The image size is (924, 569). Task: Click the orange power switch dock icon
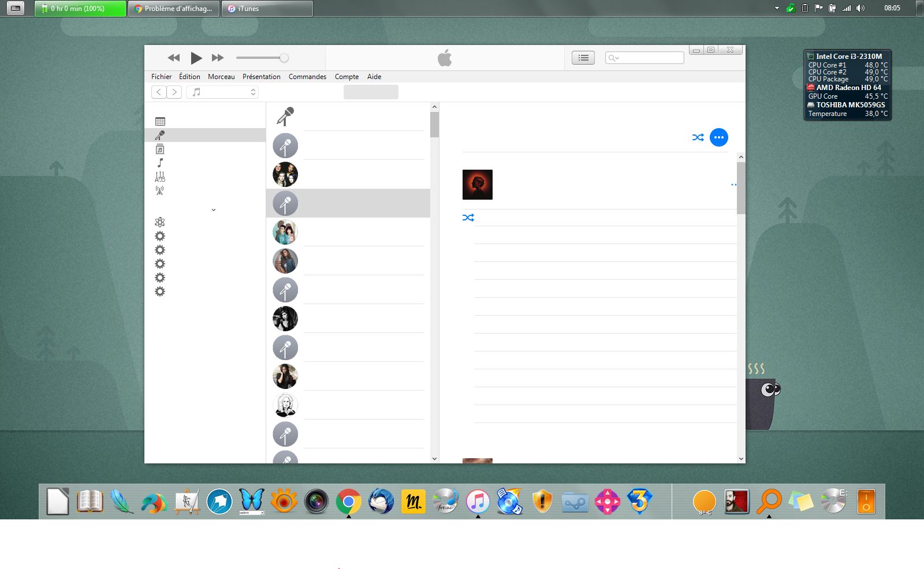866,501
